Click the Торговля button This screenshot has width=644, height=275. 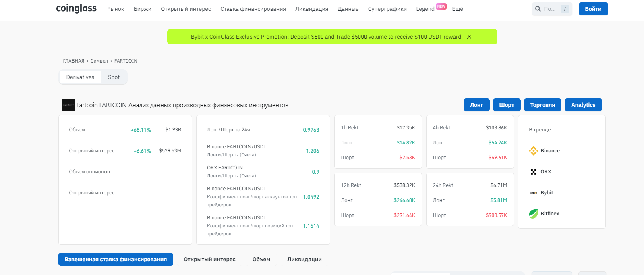(x=543, y=105)
